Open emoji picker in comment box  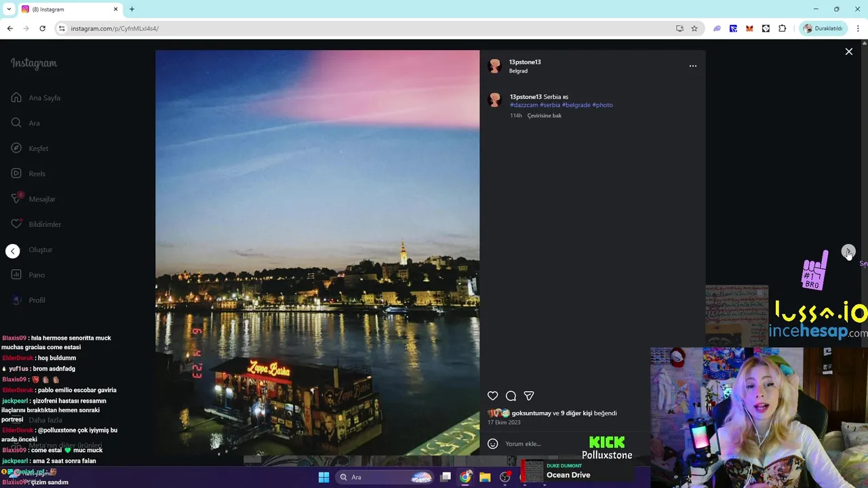[x=493, y=444]
